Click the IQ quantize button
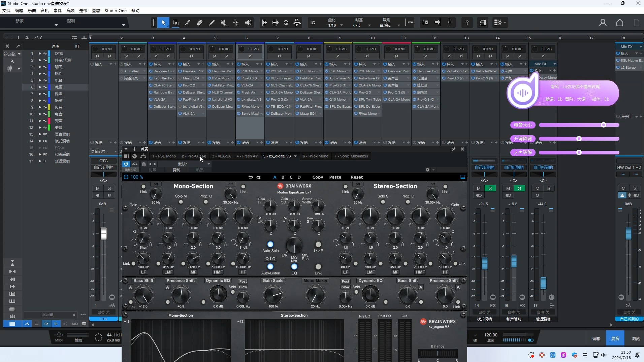The image size is (644, 362). point(313,23)
